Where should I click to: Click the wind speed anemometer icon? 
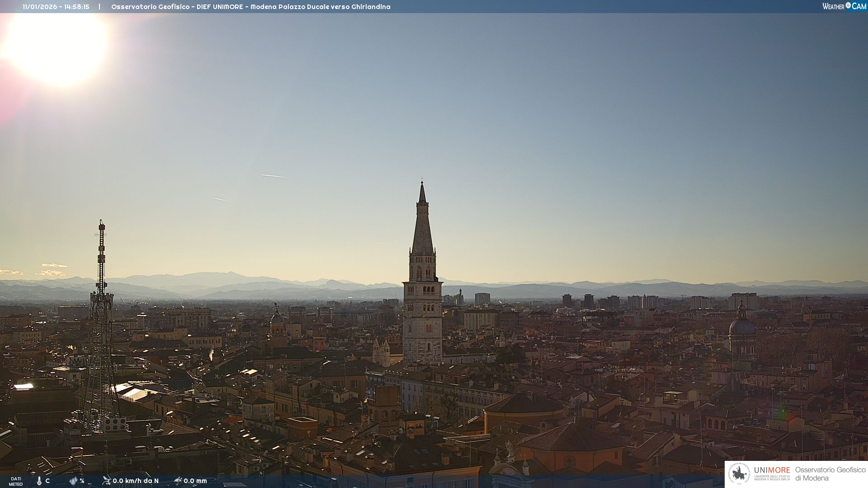tap(106, 481)
